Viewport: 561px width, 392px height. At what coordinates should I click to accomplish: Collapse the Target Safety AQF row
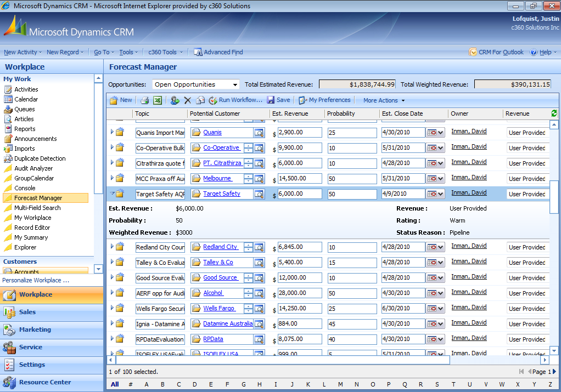pos(112,194)
